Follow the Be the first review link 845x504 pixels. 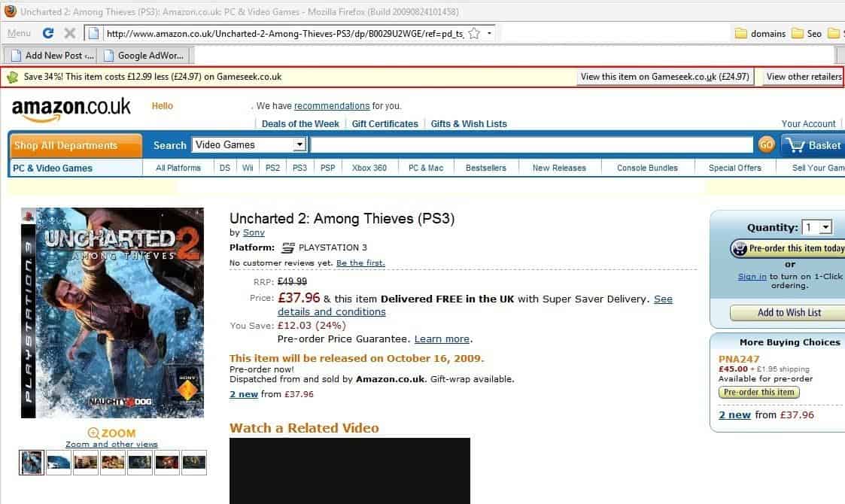point(360,263)
